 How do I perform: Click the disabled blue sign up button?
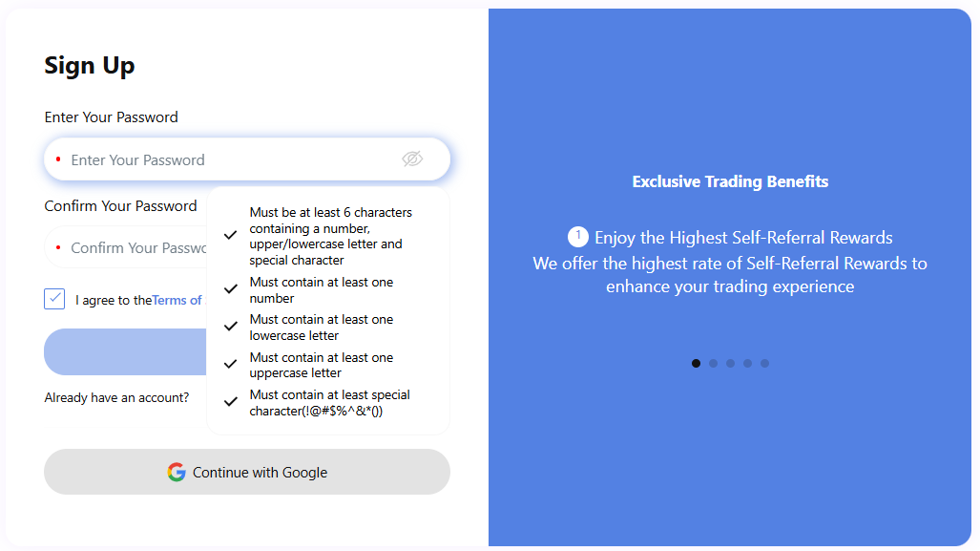(x=124, y=352)
